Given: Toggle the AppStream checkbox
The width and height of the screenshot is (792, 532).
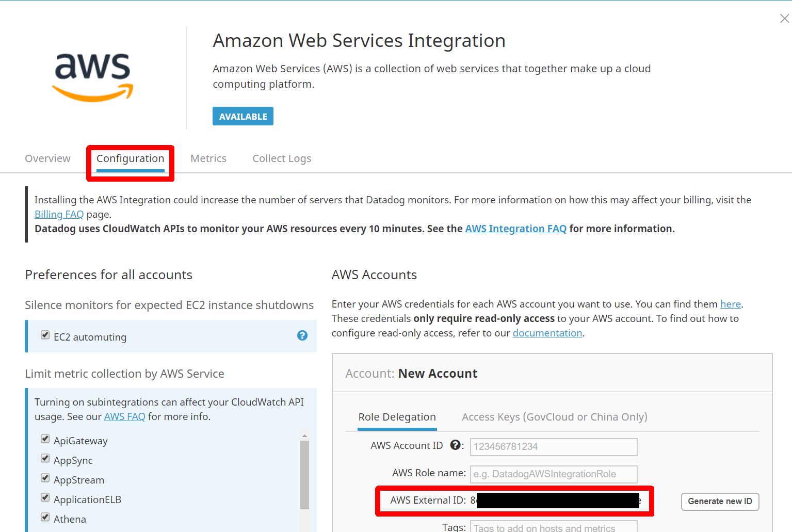Looking at the screenshot, I should coord(45,478).
